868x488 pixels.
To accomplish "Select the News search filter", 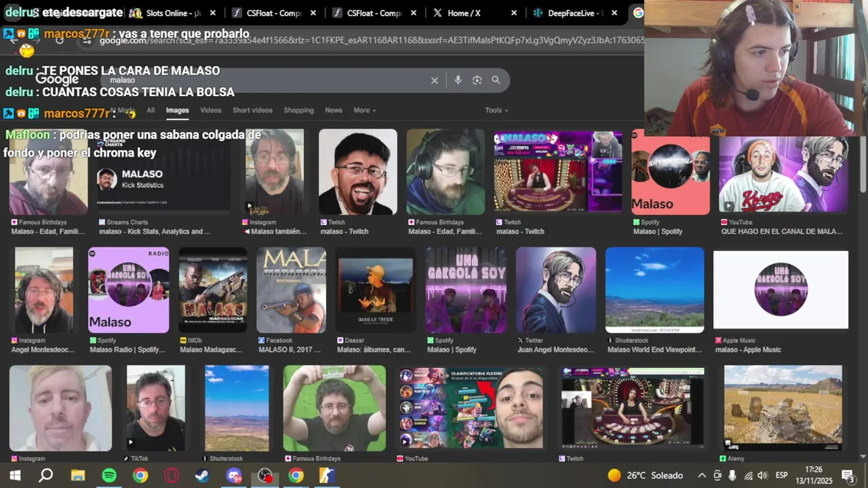I will pyautogui.click(x=334, y=110).
